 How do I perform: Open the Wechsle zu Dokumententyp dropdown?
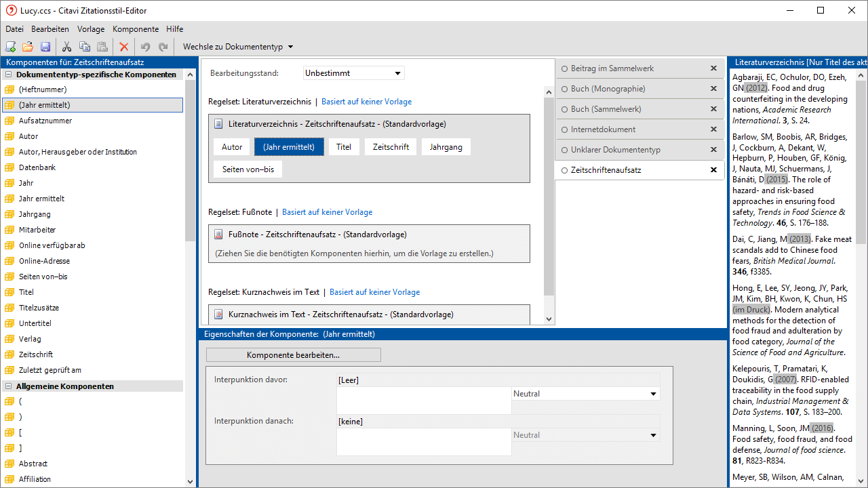tap(238, 47)
